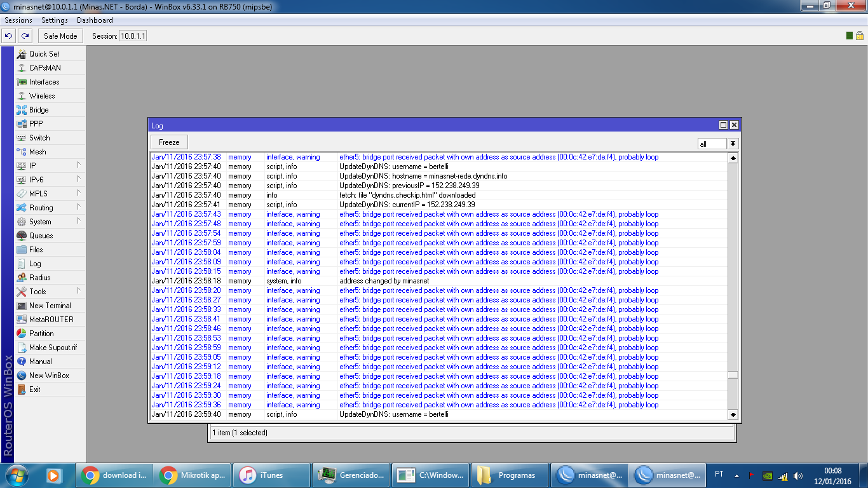Open the Bridge configuration
Viewport: 868px width, 488px height.
(x=50, y=110)
